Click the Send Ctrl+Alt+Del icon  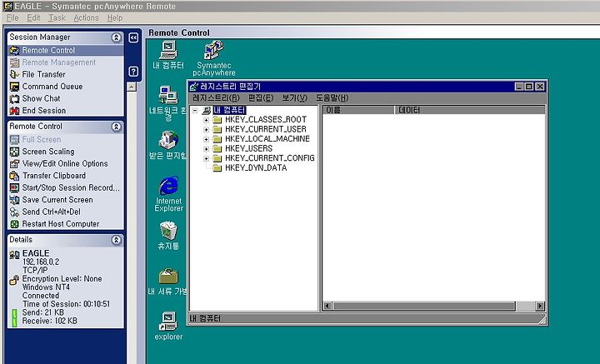pos(14,212)
